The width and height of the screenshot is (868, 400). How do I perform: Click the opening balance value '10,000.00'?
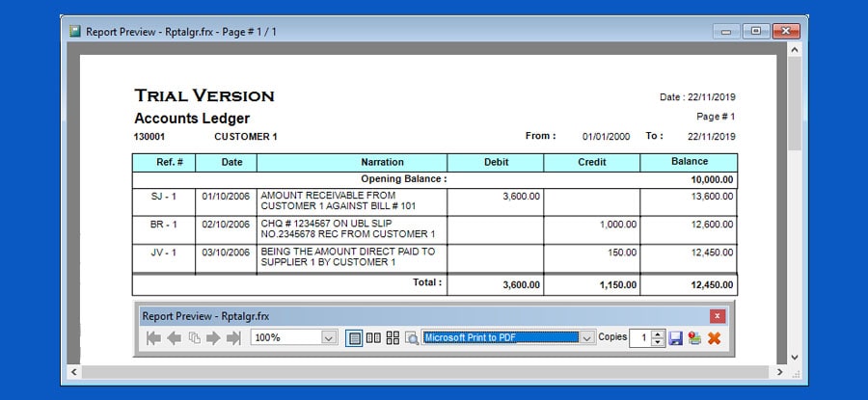(712, 180)
